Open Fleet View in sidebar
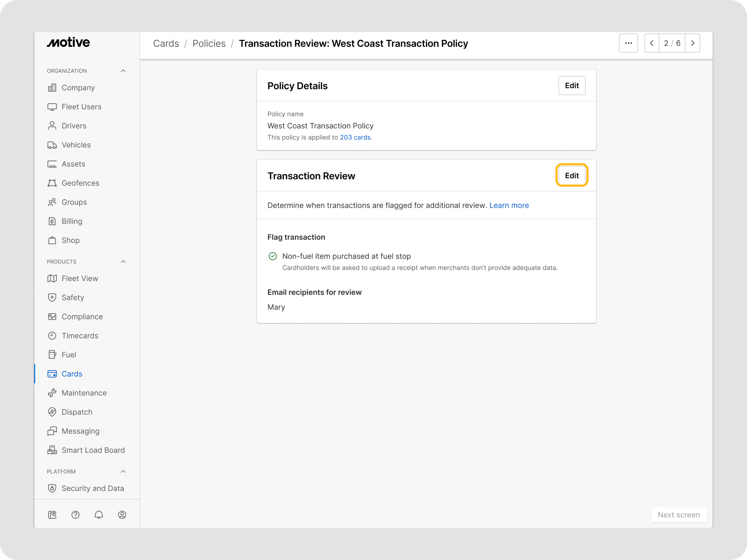The image size is (747, 560). tap(80, 278)
